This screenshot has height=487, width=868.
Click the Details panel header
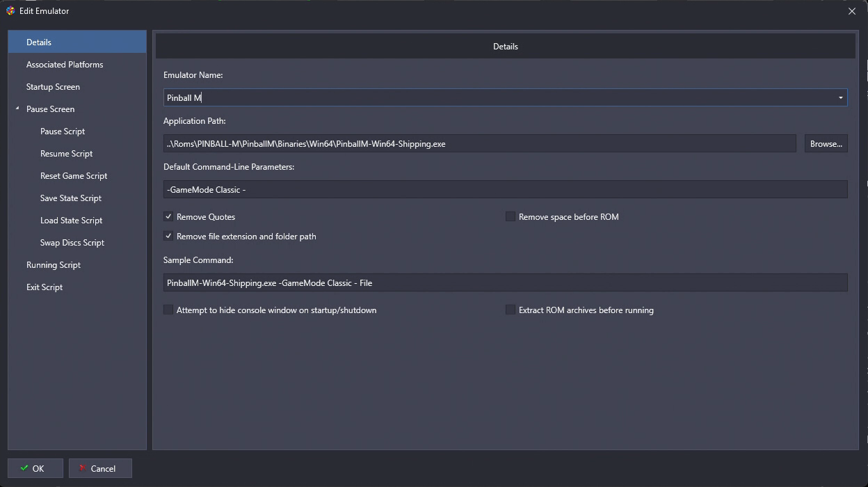506,47
